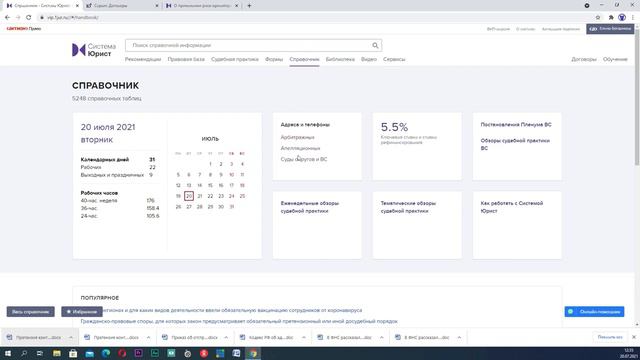Image resolution: width=640 pixels, height=360 pixels.
Task: Open Тематические обзоры судебной практики card
Action: tap(417, 225)
